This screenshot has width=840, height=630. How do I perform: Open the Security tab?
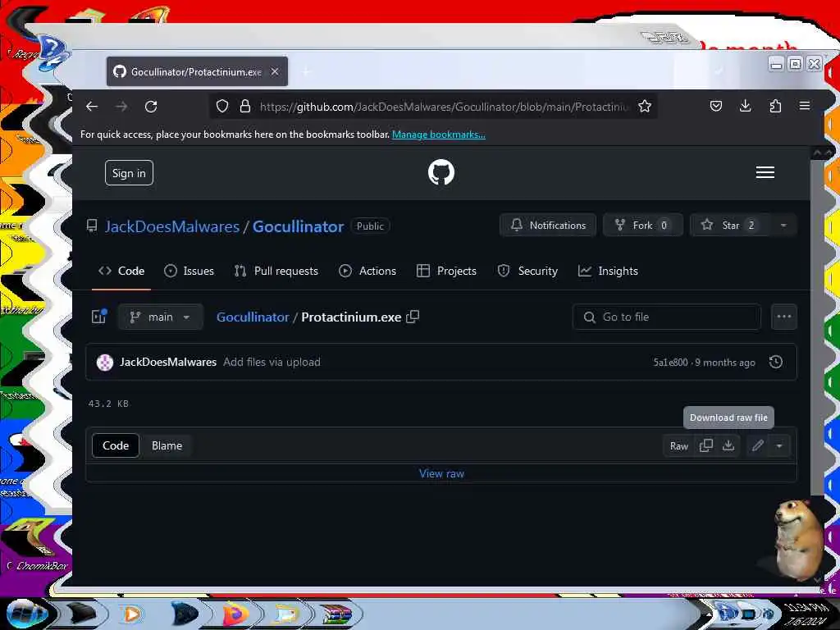(x=527, y=271)
